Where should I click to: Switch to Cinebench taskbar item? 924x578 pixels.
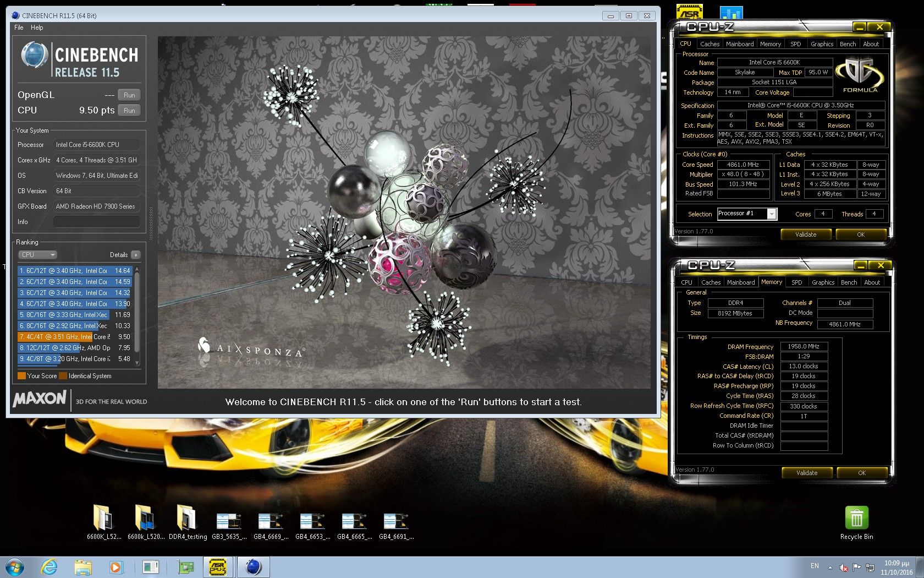pos(253,567)
